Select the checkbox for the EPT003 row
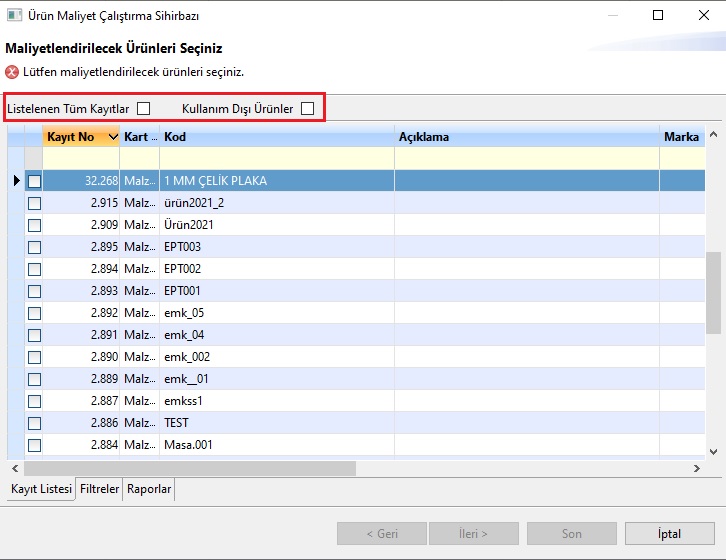The image size is (726, 560). 34,247
